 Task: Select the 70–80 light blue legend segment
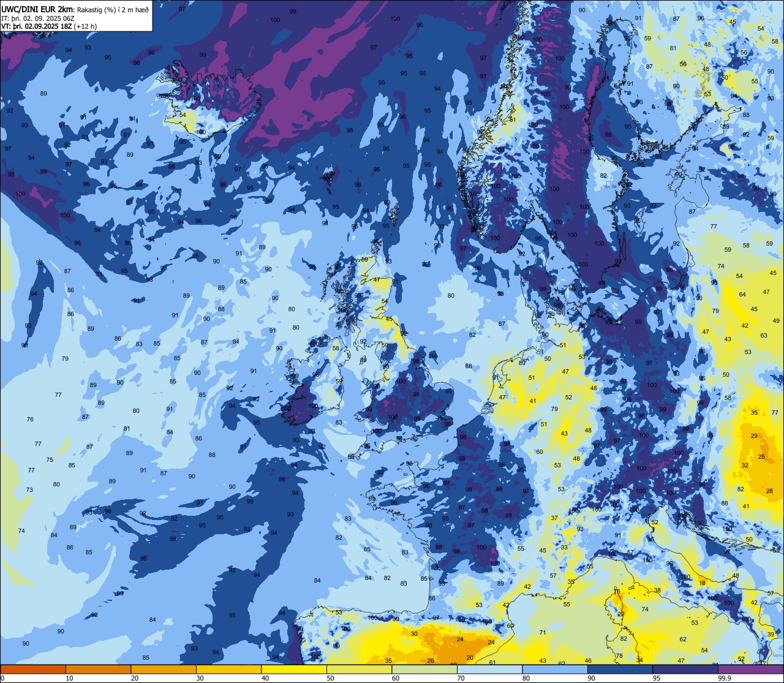489,670
